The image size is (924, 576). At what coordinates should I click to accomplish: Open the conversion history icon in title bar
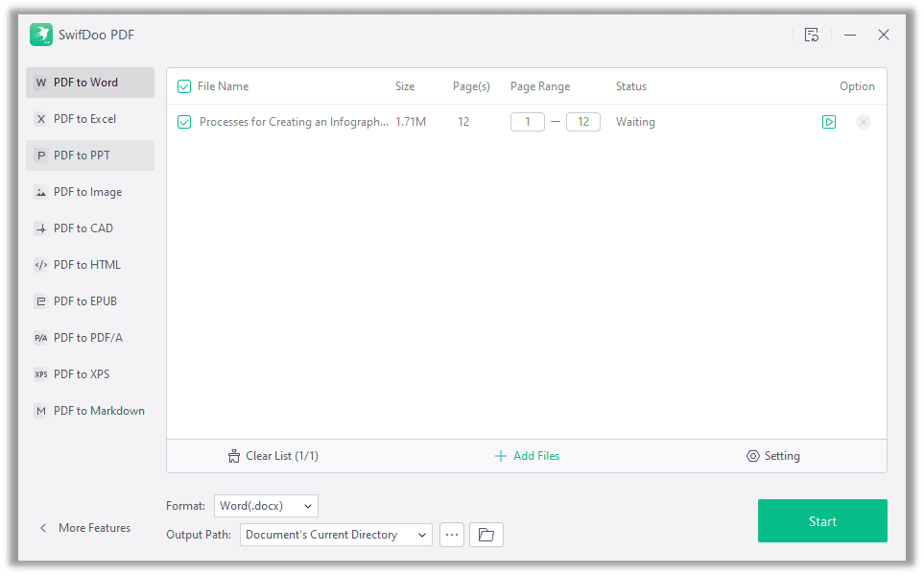812,35
